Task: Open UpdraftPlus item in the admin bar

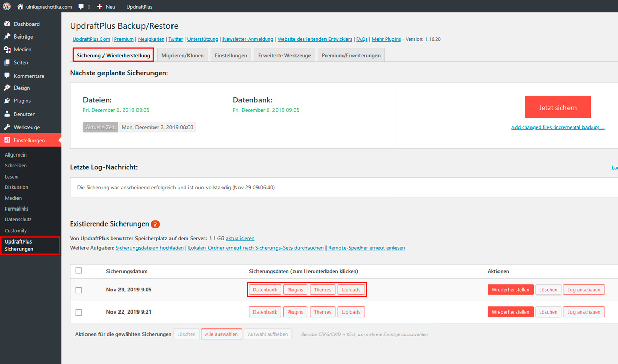Action: click(x=139, y=7)
